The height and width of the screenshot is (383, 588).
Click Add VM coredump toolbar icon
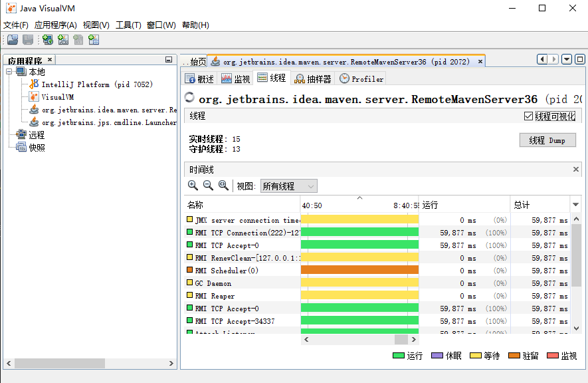(78, 40)
